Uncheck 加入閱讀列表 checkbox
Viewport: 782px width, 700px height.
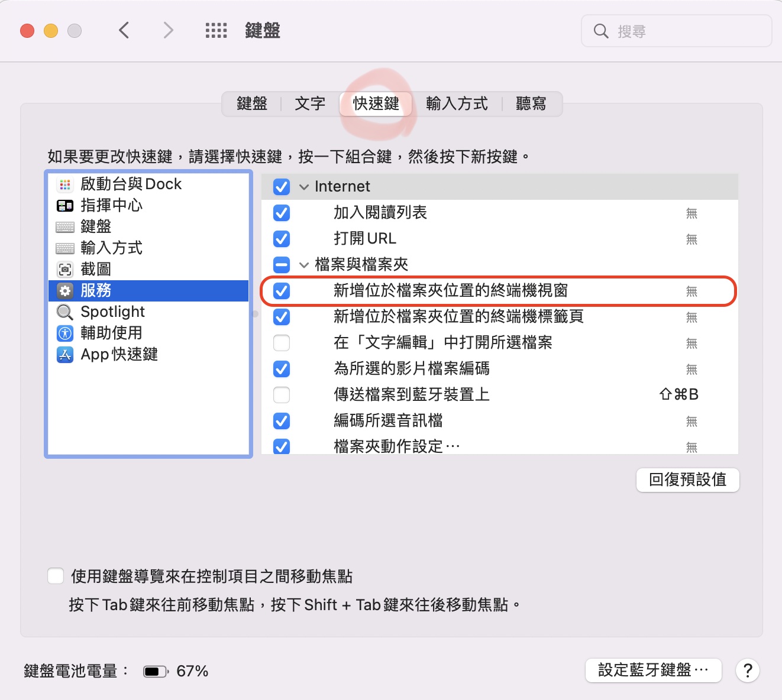tap(282, 213)
